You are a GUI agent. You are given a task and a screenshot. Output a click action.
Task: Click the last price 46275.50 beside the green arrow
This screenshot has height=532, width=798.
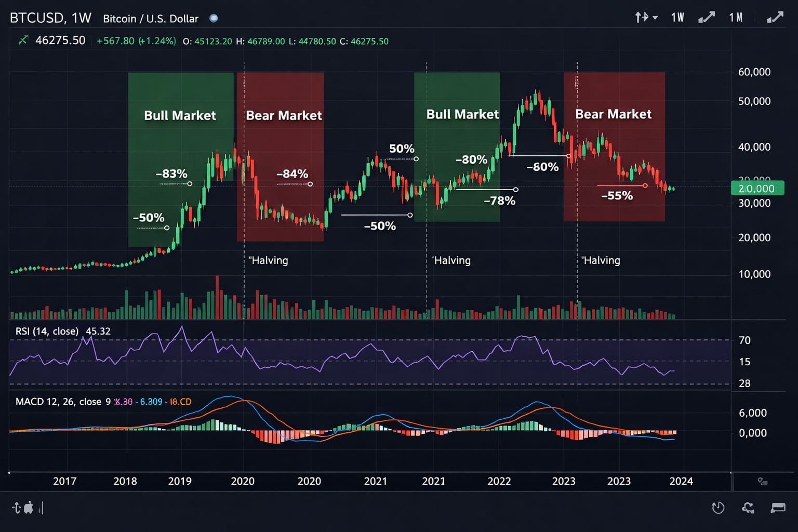click(x=60, y=41)
